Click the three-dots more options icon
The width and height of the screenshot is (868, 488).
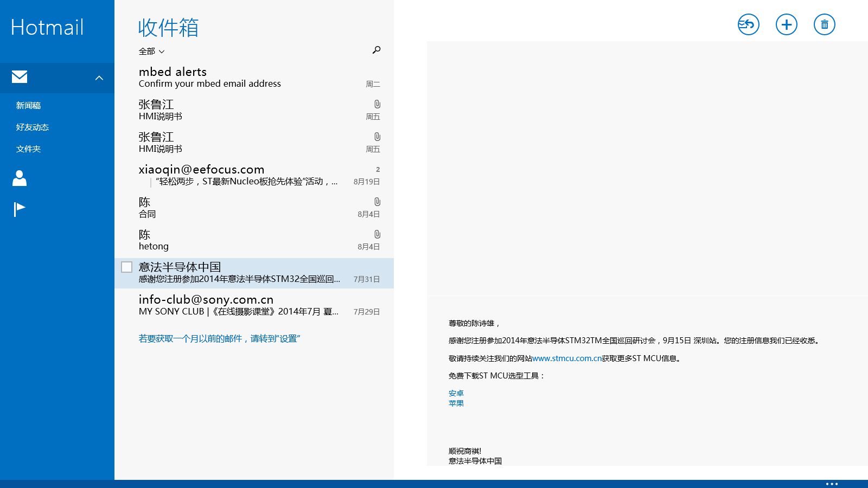pos(832,484)
